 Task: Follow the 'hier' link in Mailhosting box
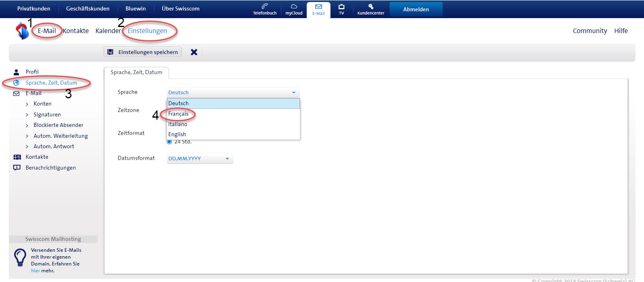click(35, 271)
